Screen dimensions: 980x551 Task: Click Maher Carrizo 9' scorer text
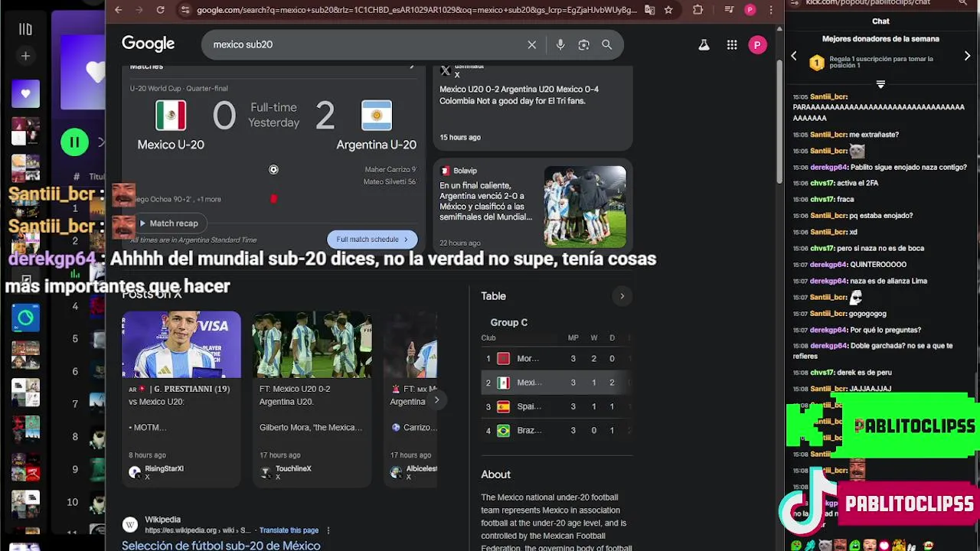(x=390, y=170)
